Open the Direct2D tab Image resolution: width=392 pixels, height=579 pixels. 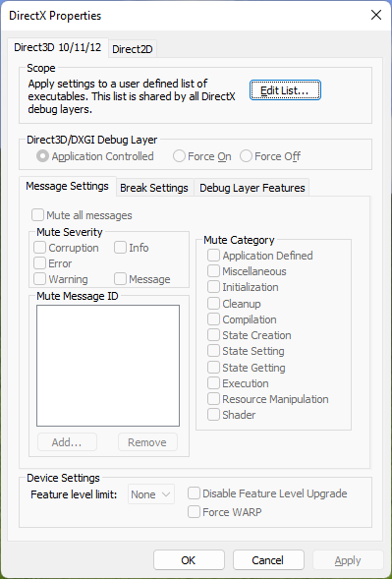coord(133,49)
